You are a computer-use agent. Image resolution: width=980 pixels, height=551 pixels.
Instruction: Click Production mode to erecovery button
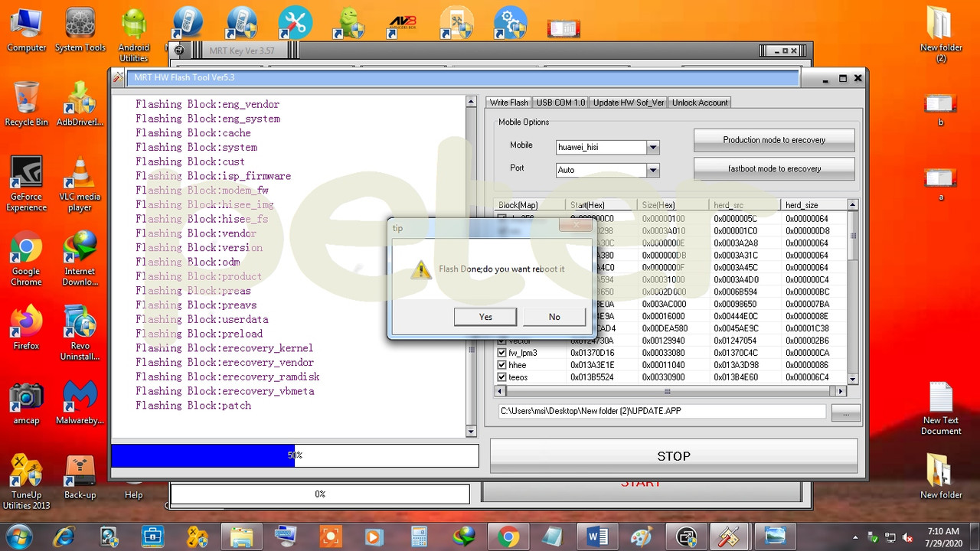(774, 140)
